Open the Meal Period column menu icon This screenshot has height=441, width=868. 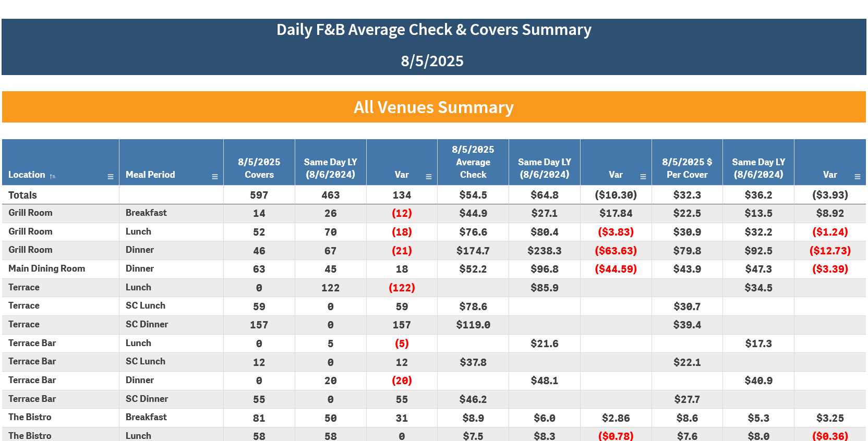(214, 177)
